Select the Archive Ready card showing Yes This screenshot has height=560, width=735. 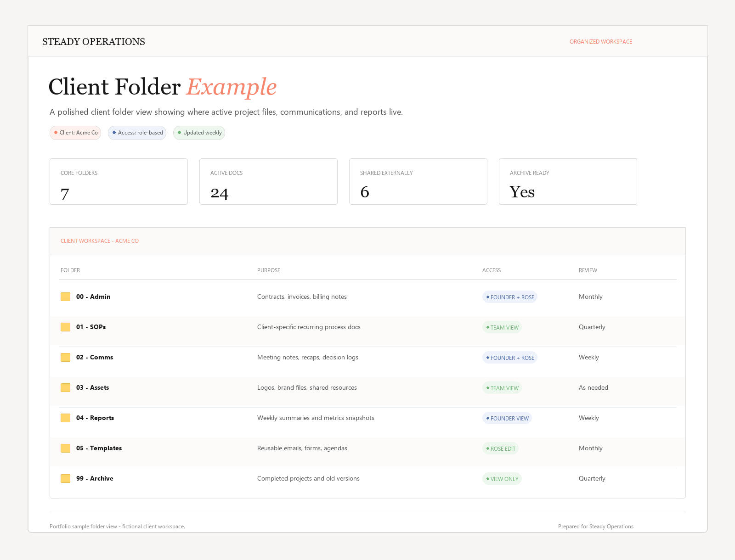click(568, 182)
